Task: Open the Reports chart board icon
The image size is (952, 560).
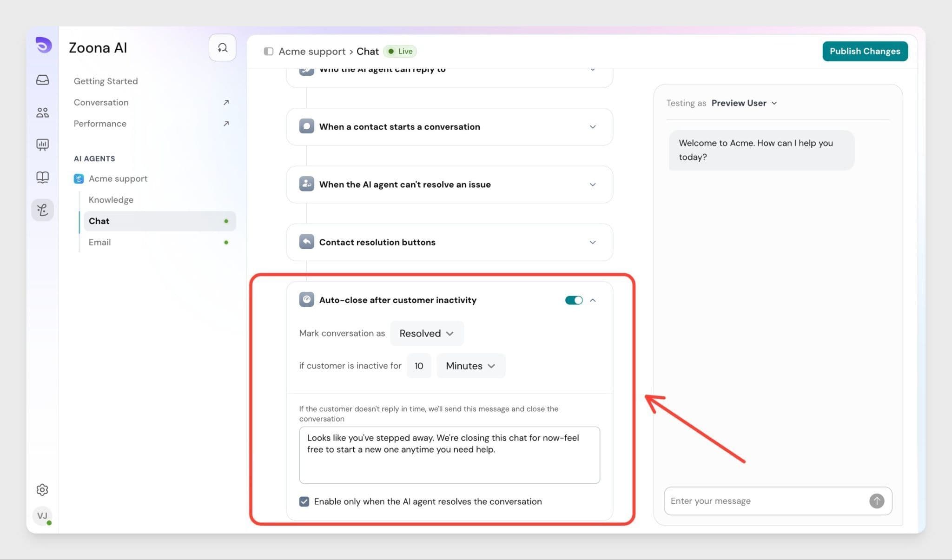Action: [42, 145]
